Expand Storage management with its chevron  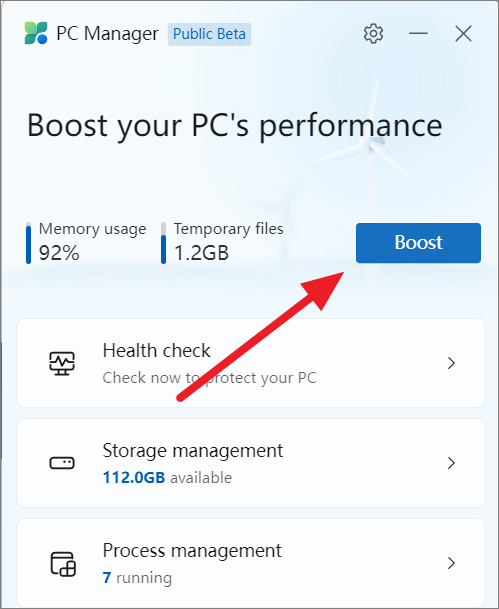point(451,463)
